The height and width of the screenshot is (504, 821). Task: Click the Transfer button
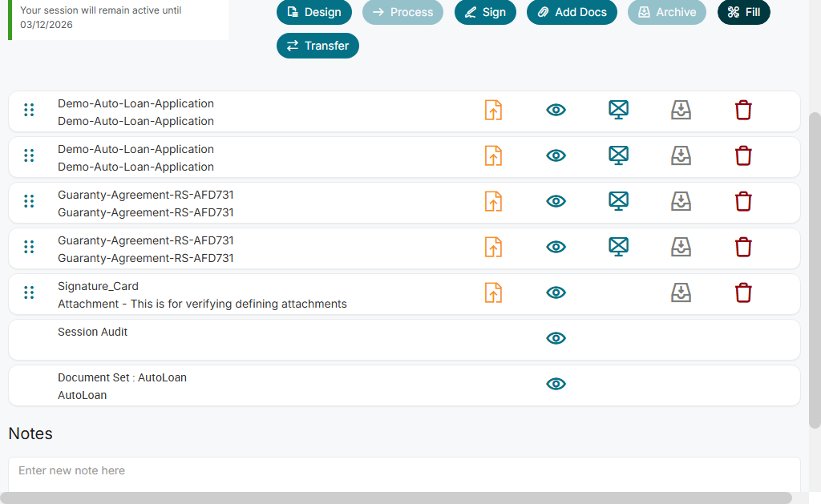(317, 46)
